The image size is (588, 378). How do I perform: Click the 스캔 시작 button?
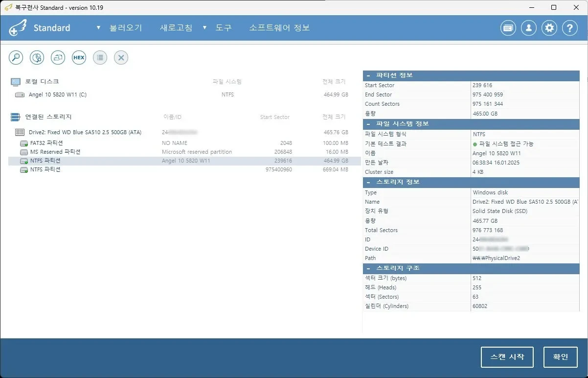507,357
